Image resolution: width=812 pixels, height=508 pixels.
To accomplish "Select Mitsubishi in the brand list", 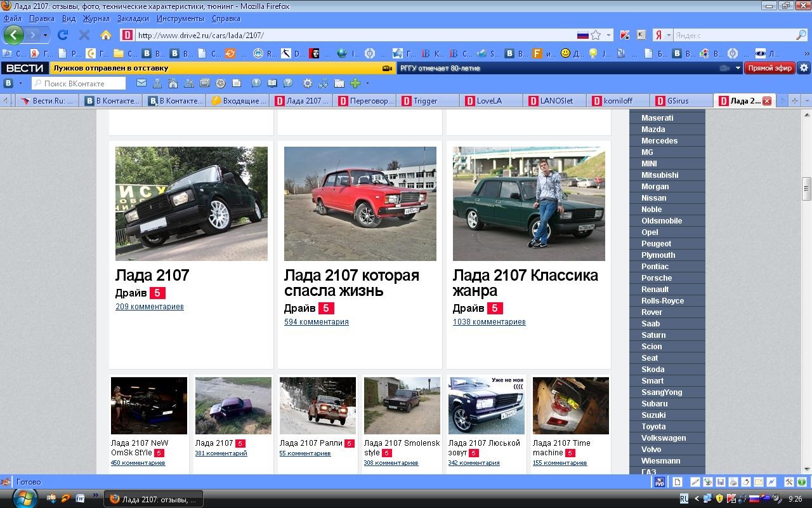I will [x=660, y=175].
